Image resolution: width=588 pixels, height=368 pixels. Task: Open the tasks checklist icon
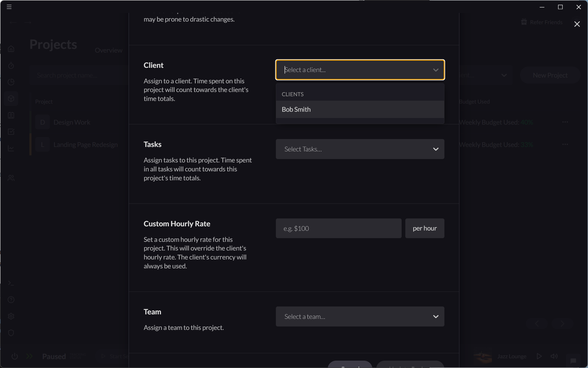click(x=11, y=132)
